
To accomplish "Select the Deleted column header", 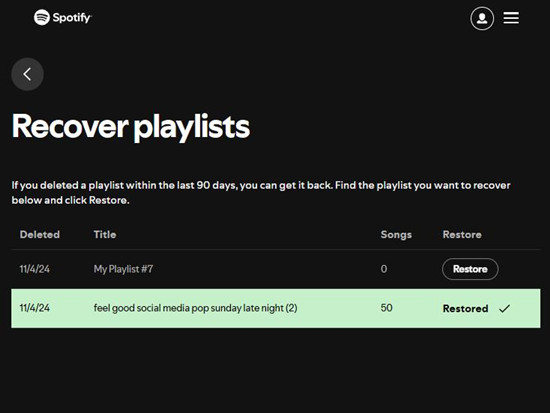I will 40,234.
